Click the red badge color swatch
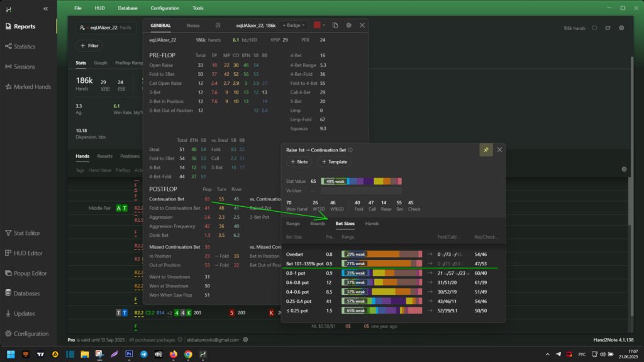 317,25
